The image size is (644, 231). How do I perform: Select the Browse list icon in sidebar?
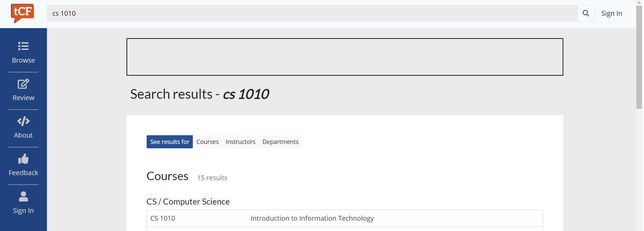[x=23, y=47]
